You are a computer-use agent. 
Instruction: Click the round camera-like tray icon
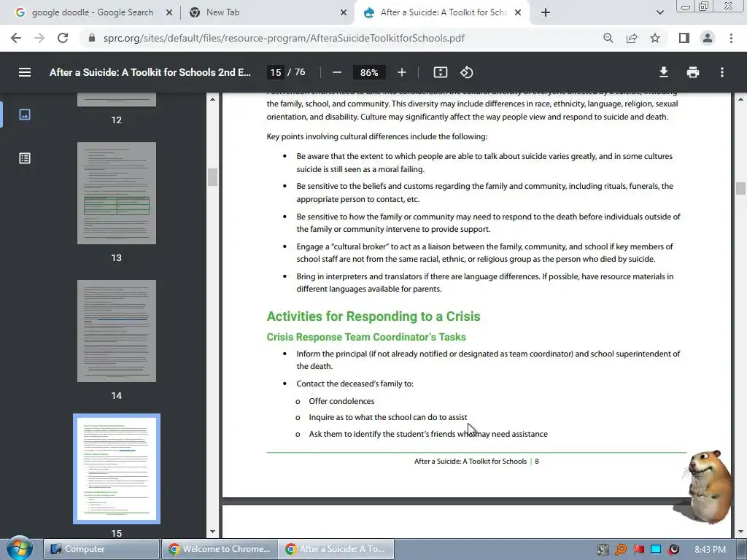click(673, 550)
